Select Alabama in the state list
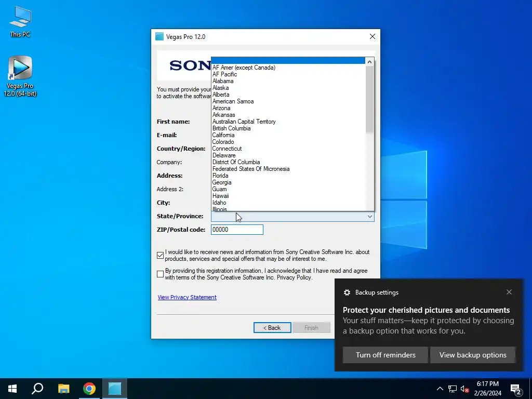Viewport: 532px width, 399px height. point(288,81)
